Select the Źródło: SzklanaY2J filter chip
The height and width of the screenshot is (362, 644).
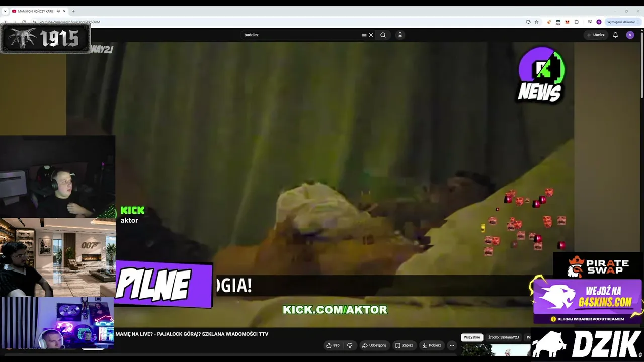click(503, 337)
